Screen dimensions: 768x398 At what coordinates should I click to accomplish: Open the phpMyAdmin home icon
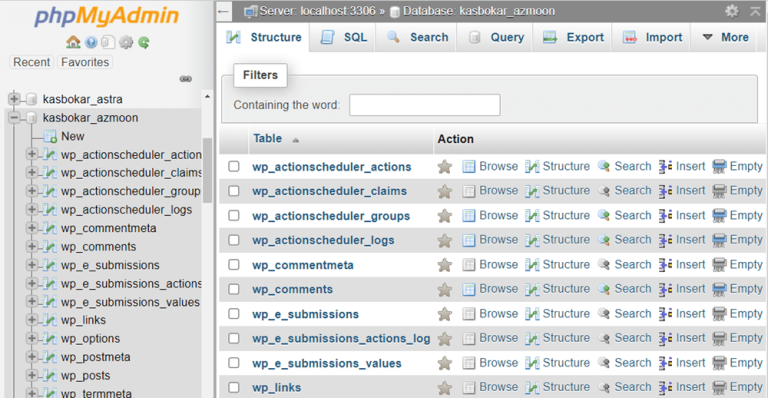pyautogui.click(x=73, y=42)
